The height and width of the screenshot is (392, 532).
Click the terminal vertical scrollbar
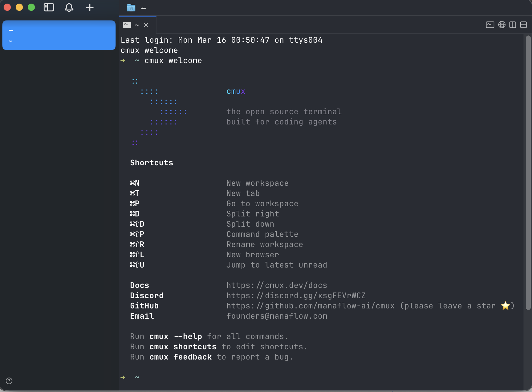click(x=528, y=173)
